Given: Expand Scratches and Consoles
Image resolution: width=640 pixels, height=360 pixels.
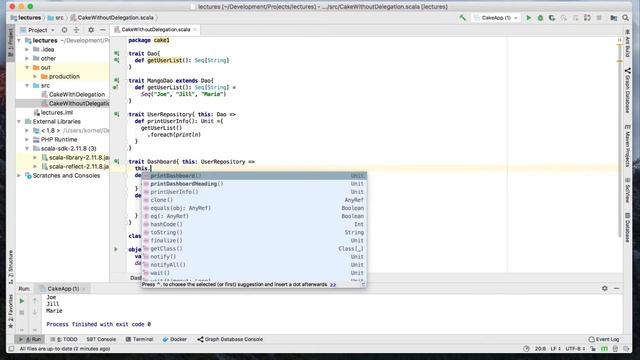Looking at the screenshot, I should (19, 176).
